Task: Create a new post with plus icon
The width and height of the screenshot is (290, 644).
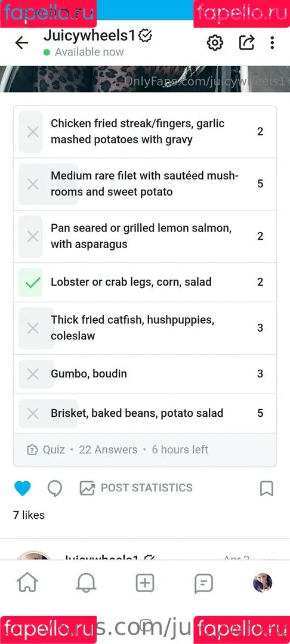Action: [x=145, y=583]
